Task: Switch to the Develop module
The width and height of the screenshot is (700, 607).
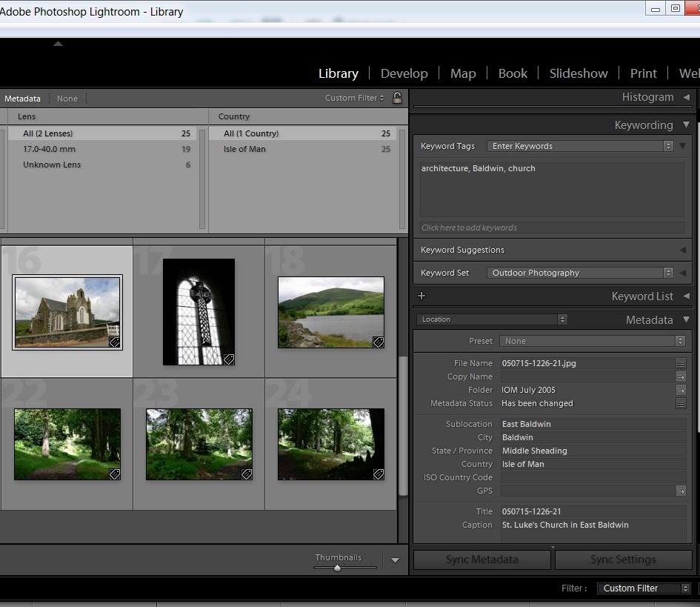Action: tap(404, 73)
